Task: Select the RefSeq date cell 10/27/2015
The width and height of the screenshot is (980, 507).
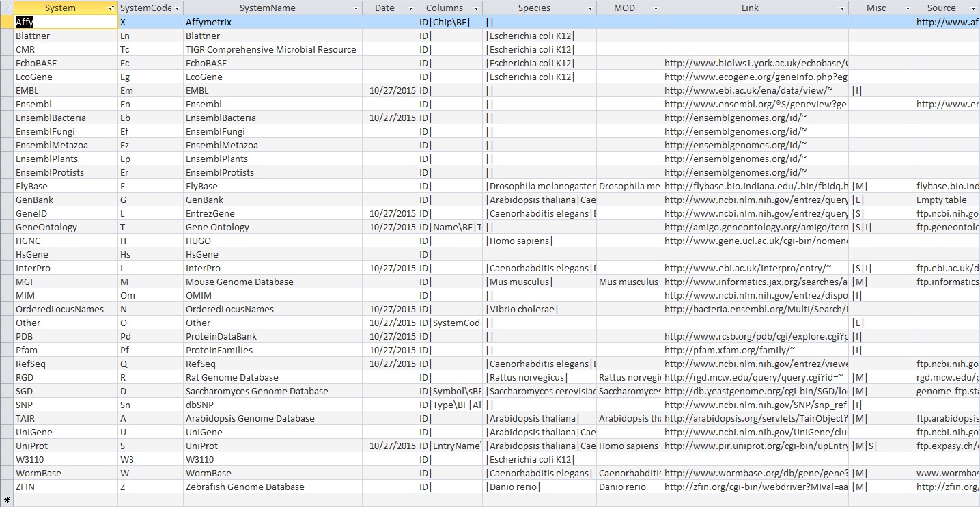Action: tap(390, 364)
